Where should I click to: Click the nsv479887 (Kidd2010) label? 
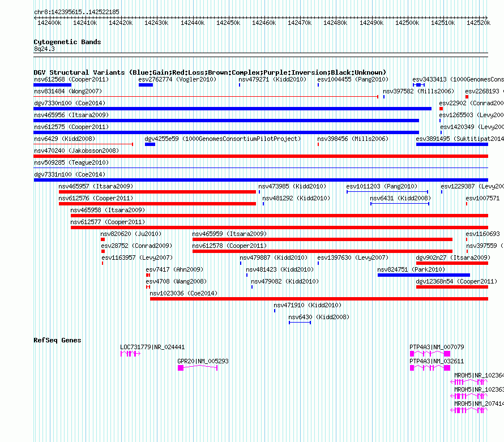[274, 258]
